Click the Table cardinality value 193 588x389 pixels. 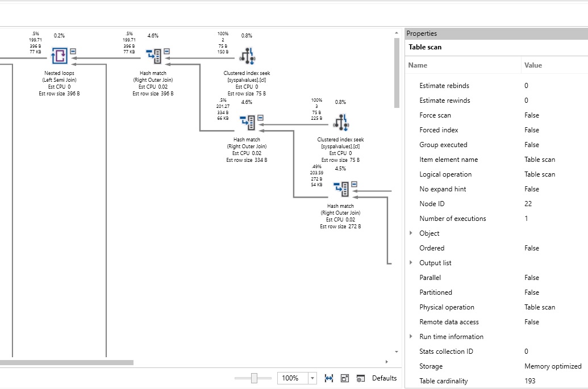[x=530, y=380]
